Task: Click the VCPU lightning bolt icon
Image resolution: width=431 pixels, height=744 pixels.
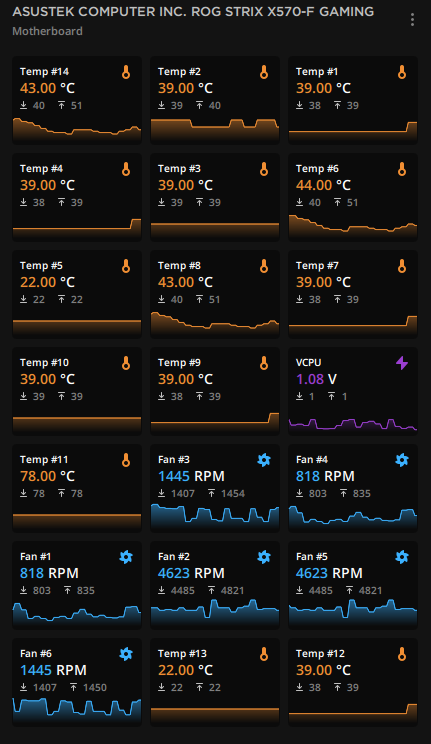Action: point(402,363)
